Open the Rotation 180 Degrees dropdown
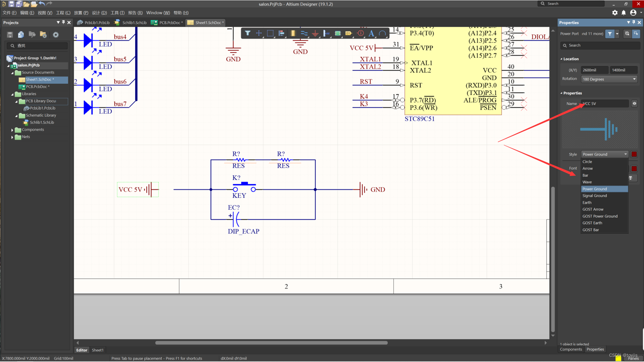Screen dimensions: 644x362 [x=609, y=79]
